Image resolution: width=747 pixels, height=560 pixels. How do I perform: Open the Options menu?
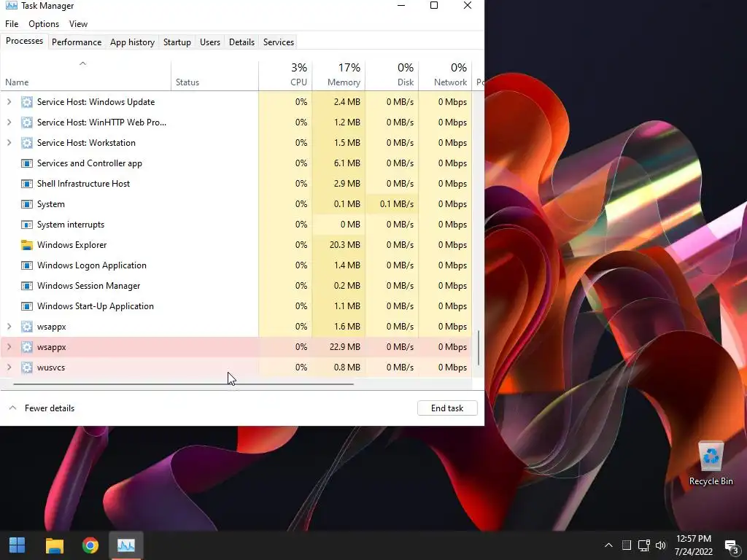(x=44, y=24)
